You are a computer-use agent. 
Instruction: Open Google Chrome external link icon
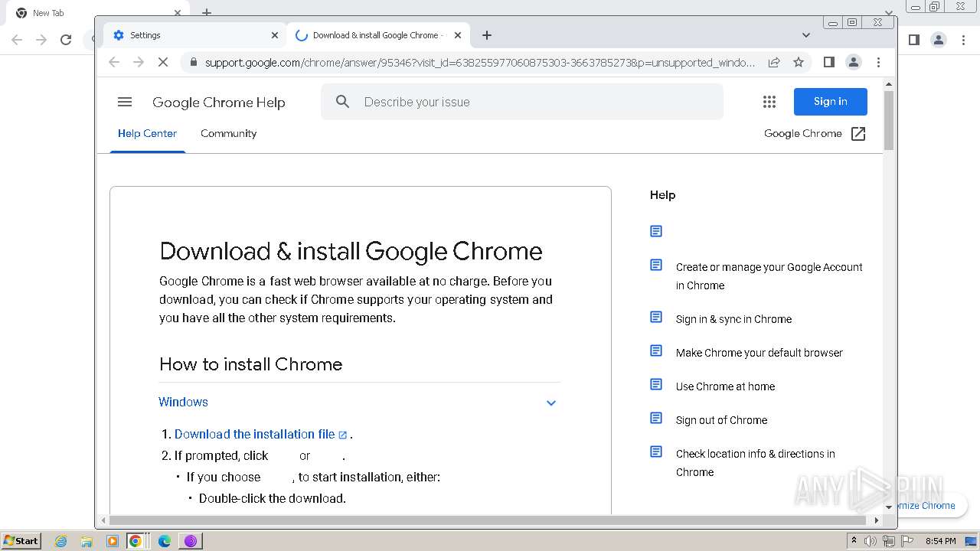tap(858, 134)
